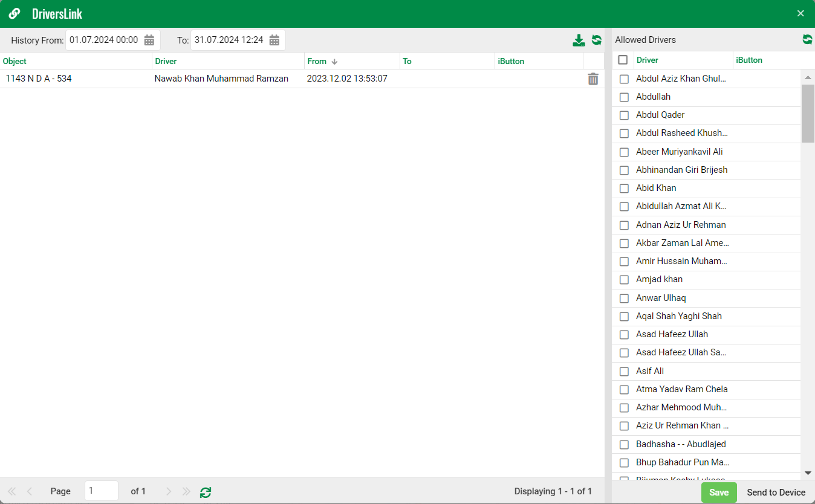Select all drivers with header checkbox
The image size is (815, 504).
tap(623, 60)
